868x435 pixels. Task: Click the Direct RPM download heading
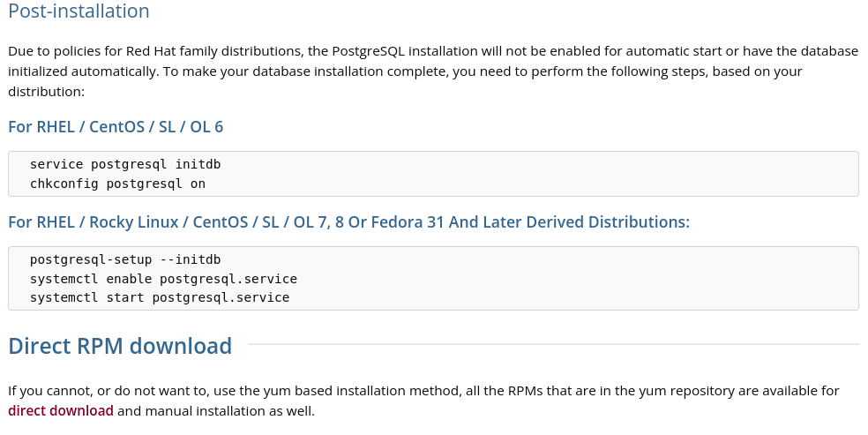tap(120, 345)
